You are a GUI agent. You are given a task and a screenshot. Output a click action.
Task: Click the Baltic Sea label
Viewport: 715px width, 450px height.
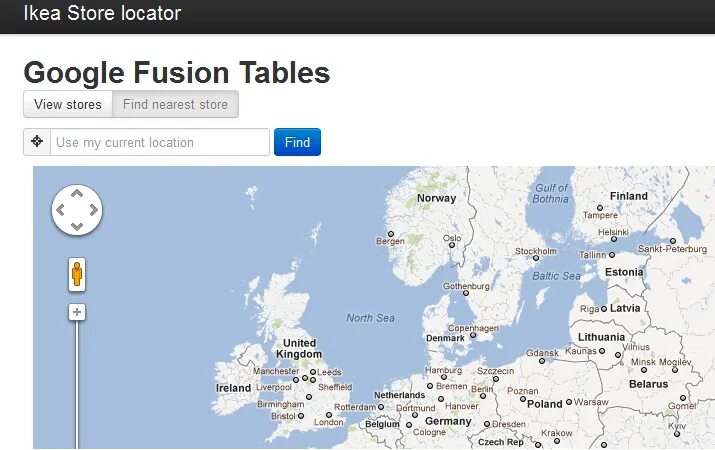(556, 276)
